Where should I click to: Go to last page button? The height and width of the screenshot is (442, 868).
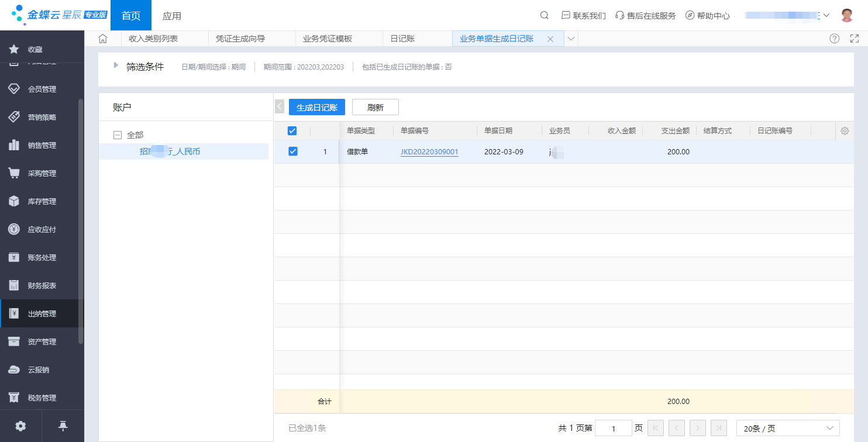click(718, 428)
